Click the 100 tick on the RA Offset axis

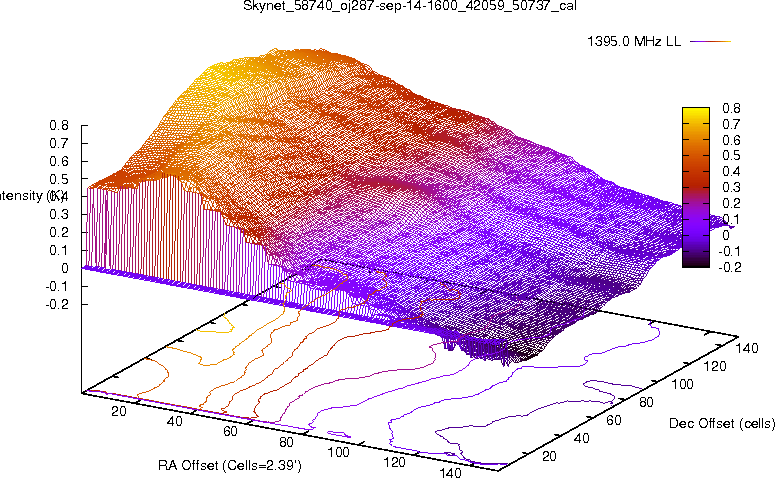pos(339,452)
